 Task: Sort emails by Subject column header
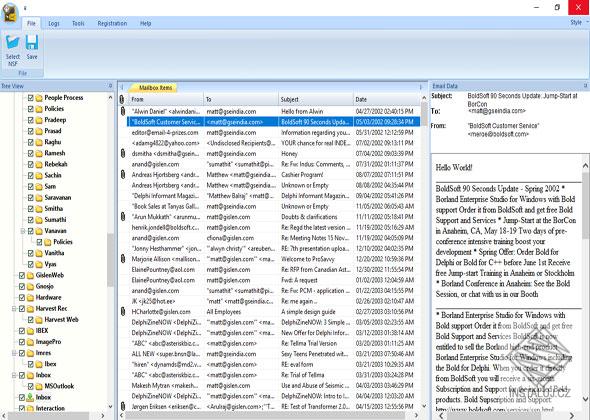click(316, 99)
